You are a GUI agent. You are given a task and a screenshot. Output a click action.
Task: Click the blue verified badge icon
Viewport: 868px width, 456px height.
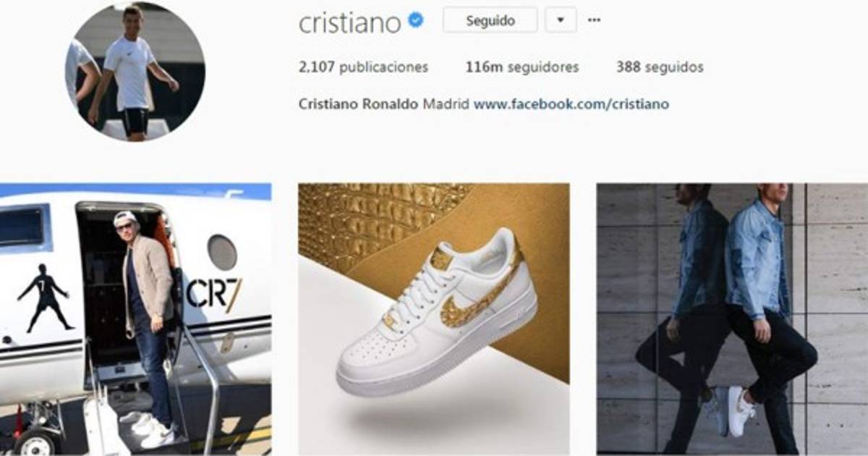coord(415,20)
